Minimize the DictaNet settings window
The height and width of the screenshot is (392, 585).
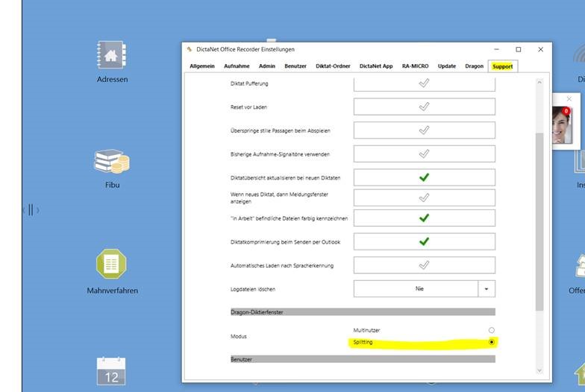(x=496, y=49)
